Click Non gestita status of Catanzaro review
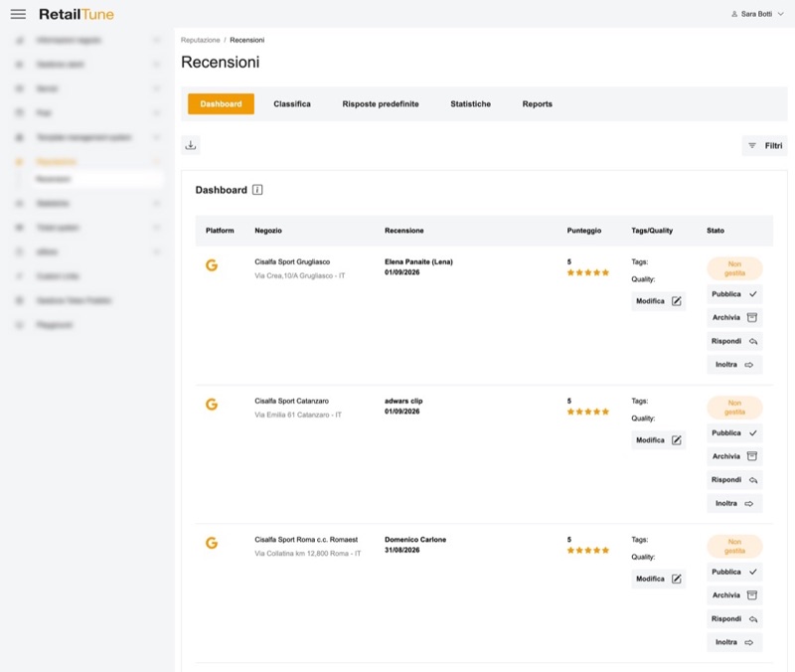Viewport: 795px width, 672px height. click(x=734, y=408)
